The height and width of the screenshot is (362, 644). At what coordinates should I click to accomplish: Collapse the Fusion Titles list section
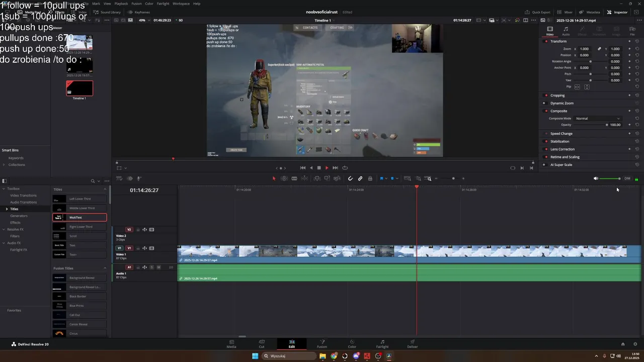(x=105, y=268)
